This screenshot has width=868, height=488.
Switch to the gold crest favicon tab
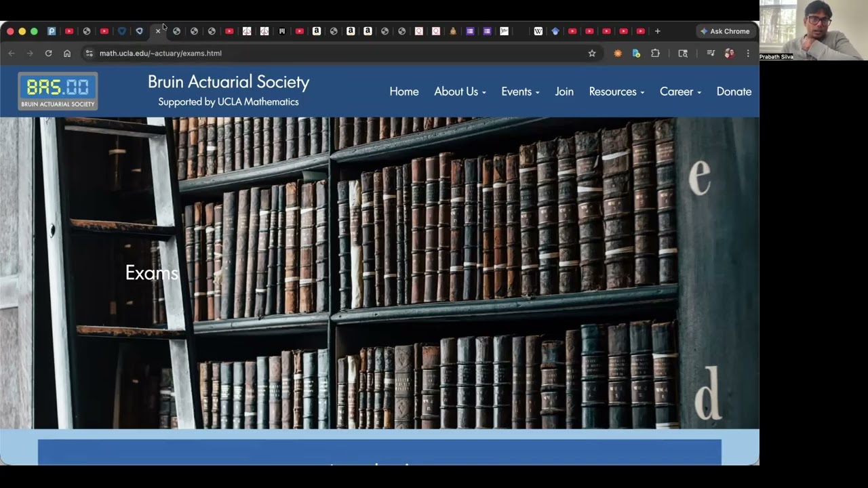click(453, 31)
